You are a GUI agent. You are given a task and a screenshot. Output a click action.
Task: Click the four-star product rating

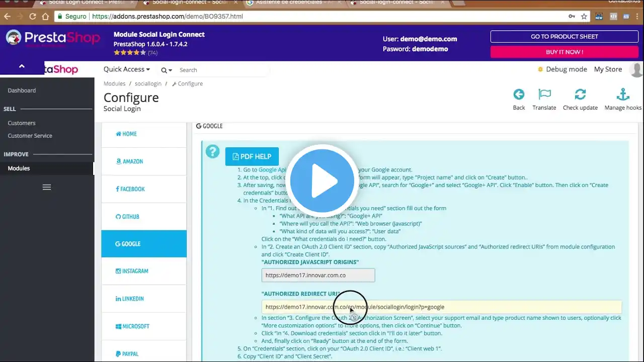[130, 52]
